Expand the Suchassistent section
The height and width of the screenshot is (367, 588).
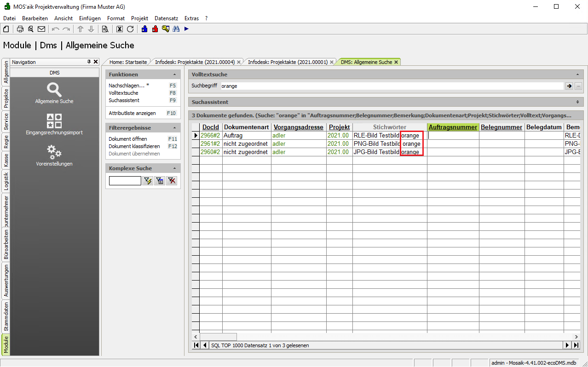point(577,102)
